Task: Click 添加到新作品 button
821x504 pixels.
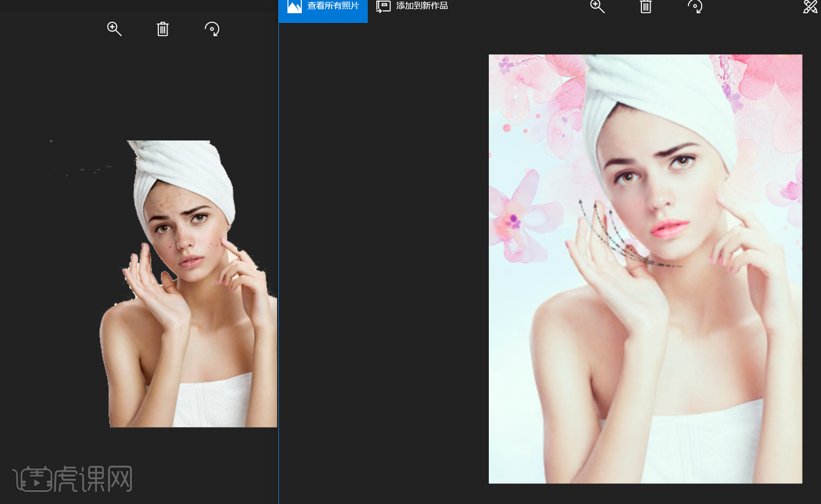Action: (412, 6)
